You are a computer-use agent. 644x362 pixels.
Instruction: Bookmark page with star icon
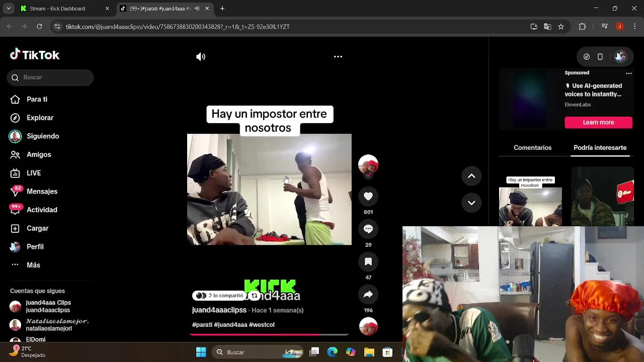[561, 27]
